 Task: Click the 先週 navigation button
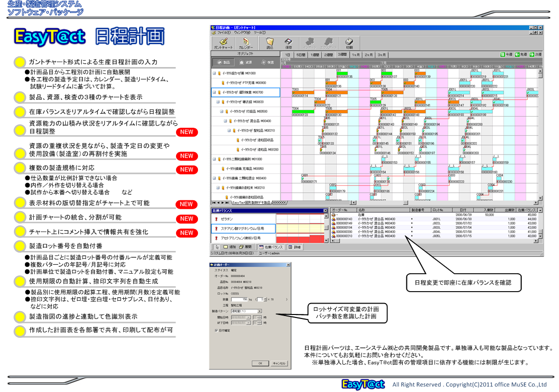[x=521, y=55]
